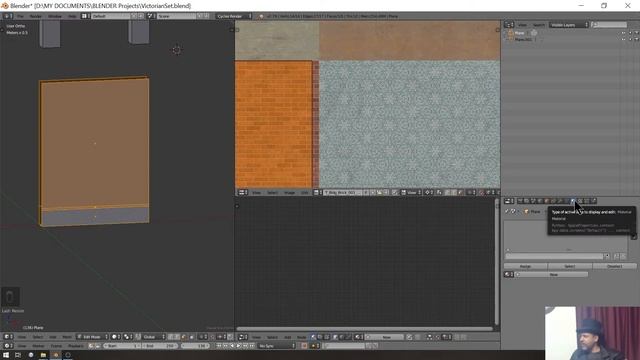Open the Physics properties tab icon
The width and height of the screenshot is (640, 360).
pyautogui.click(x=593, y=200)
